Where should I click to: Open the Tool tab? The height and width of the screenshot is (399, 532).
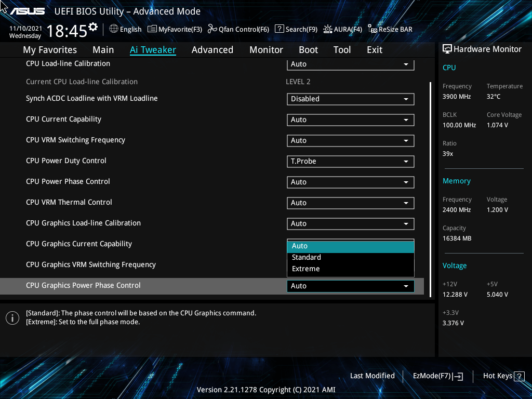click(342, 50)
